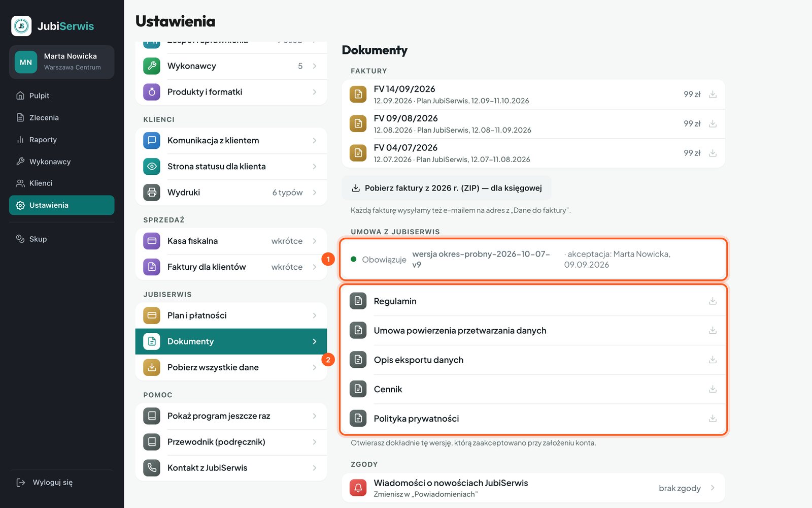Viewport: 812px width, 508px height.
Task: Click the bell icon for Wiadomości o nowościach
Action: click(x=358, y=488)
